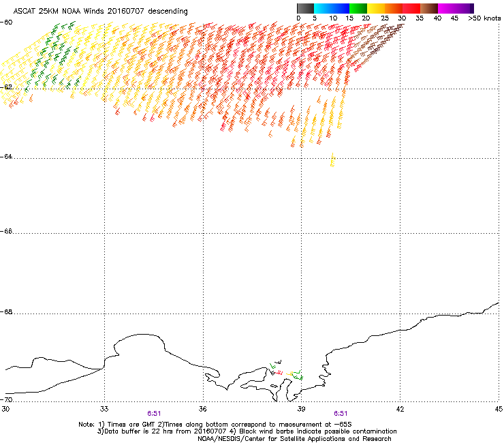Viewport: 504px width, 443px height.
Task: Click the '30' longitude label
Action: click(x=5, y=409)
